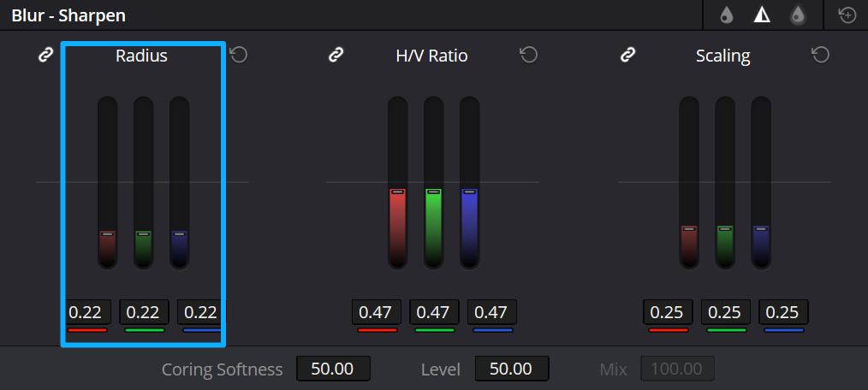Reset all Blur - Sharpen settings
This screenshot has height=390, width=868.
coord(847,15)
